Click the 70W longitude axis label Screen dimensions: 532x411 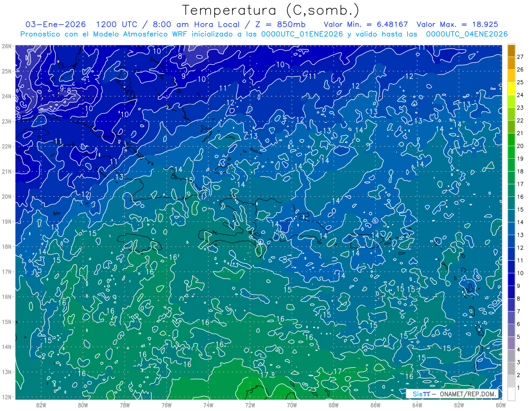pos(292,404)
